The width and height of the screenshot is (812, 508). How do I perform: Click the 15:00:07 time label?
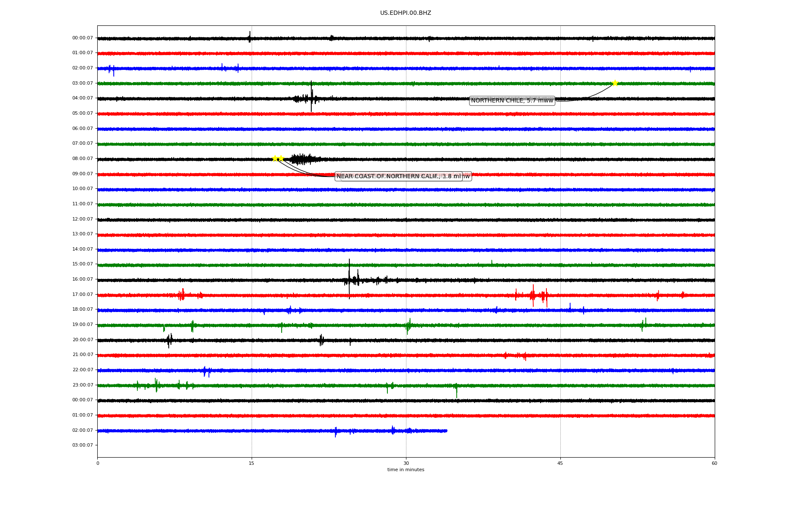point(82,264)
